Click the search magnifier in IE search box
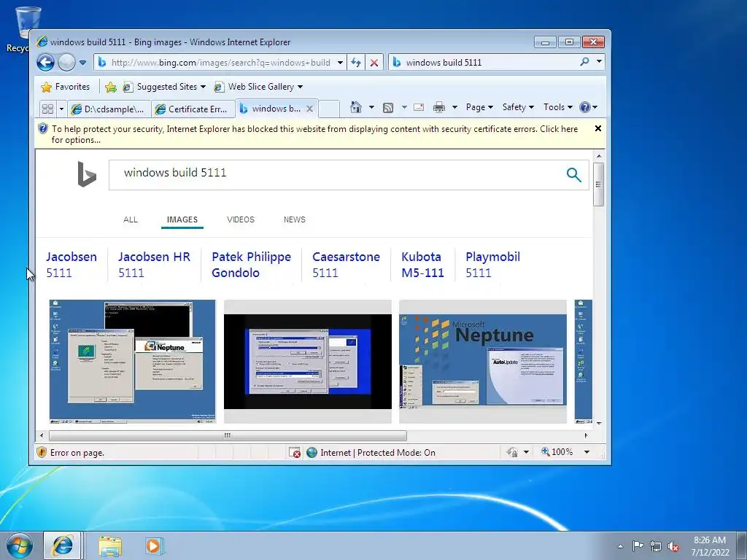This screenshot has height=560, width=747. coord(584,62)
